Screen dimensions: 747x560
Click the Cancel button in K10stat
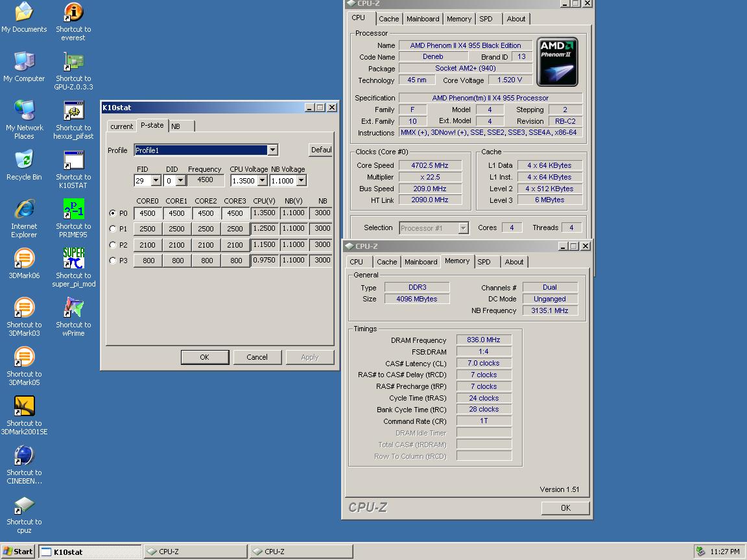[257, 357]
